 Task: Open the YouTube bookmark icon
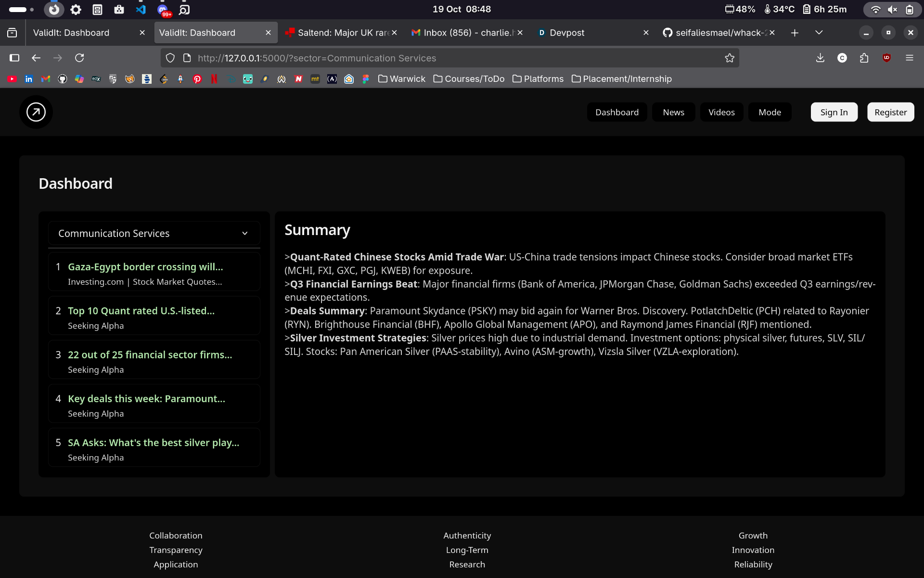(13, 79)
